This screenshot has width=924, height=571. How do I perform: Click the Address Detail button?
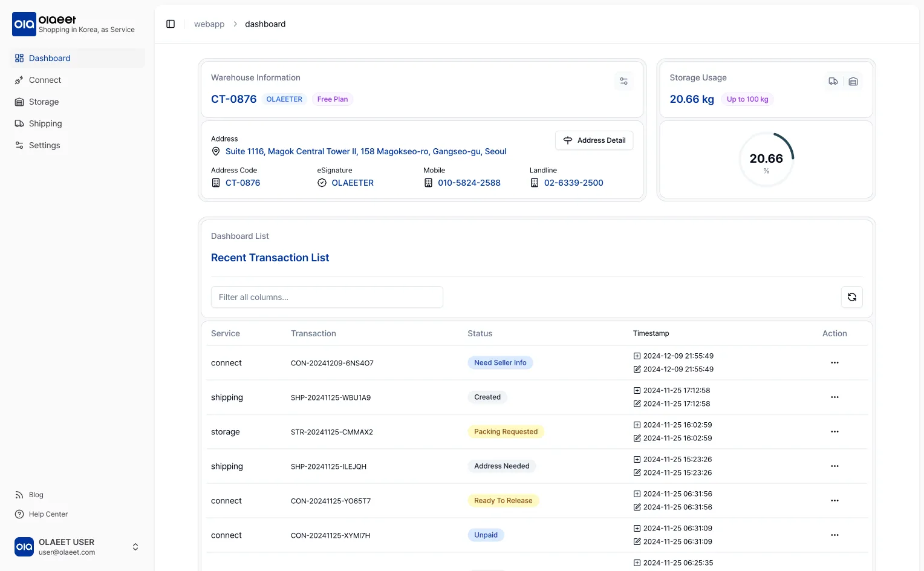click(x=594, y=140)
